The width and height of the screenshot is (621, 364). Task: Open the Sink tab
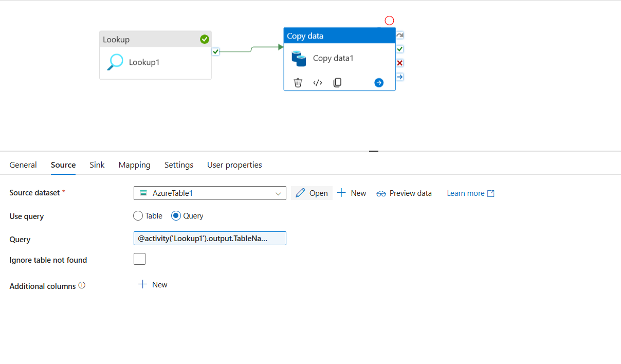[x=97, y=165]
